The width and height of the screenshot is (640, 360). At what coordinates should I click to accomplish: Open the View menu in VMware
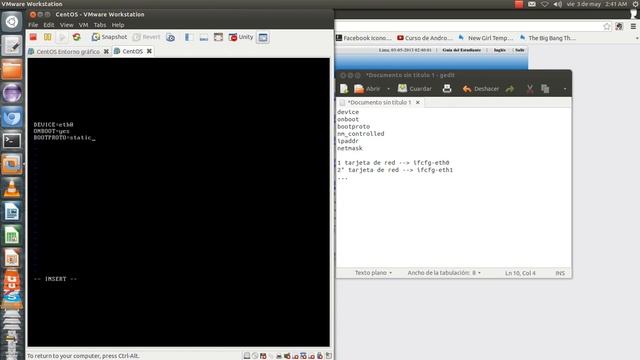(67, 25)
